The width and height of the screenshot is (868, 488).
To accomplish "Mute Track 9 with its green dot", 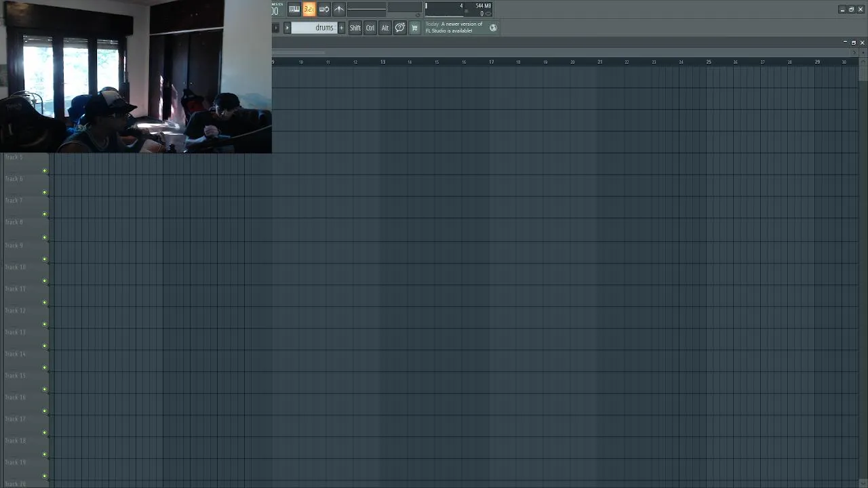I will click(x=45, y=259).
